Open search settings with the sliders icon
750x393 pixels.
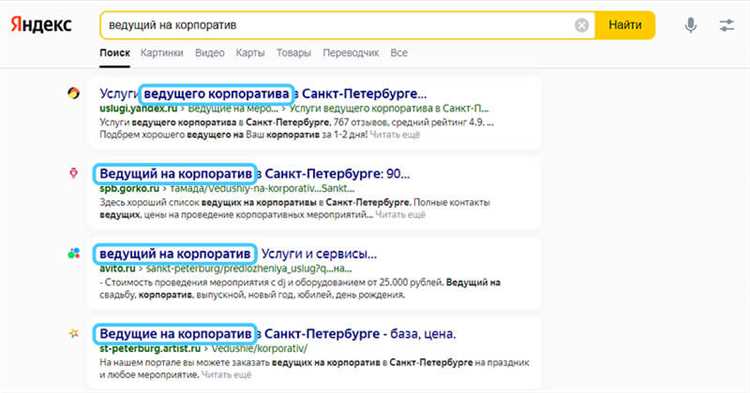click(727, 25)
